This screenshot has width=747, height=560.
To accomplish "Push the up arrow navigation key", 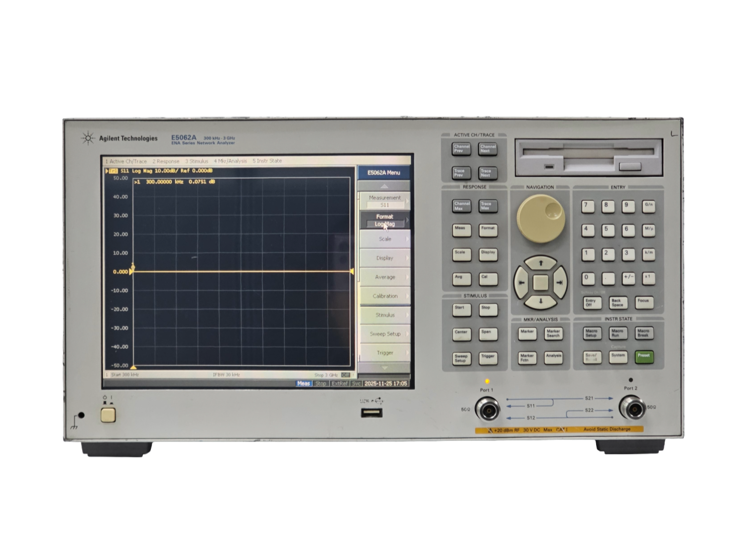I will click(x=541, y=263).
